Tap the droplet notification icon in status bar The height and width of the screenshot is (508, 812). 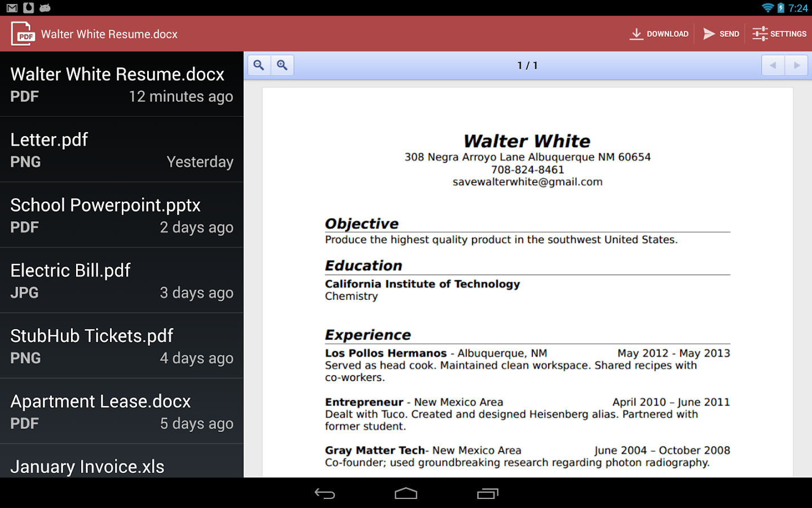[x=29, y=8]
